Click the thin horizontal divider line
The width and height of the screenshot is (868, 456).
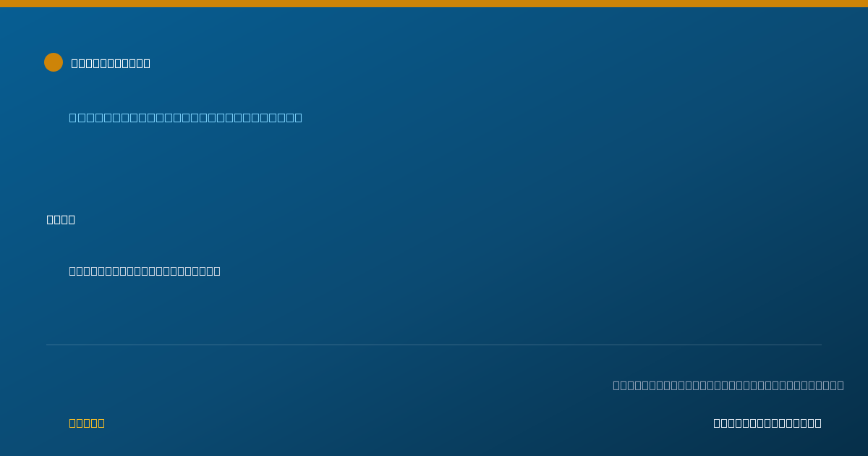click(x=434, y=345)
